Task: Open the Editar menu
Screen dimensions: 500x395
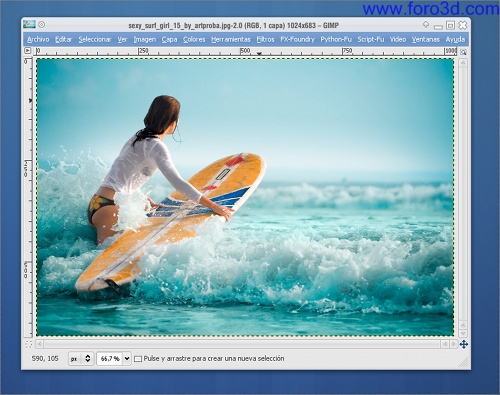Action: [x=63, y=39]
